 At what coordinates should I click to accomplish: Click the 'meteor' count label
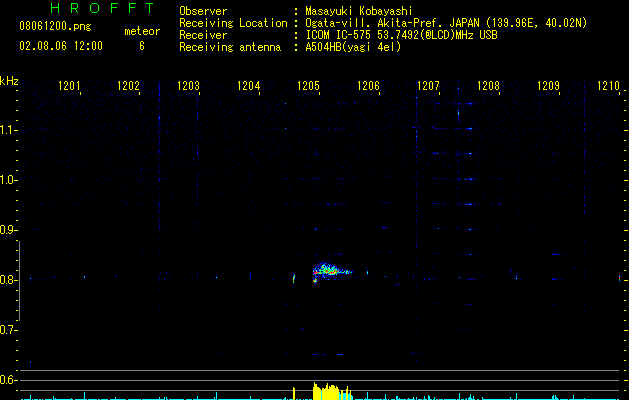(x=142, y=31)
